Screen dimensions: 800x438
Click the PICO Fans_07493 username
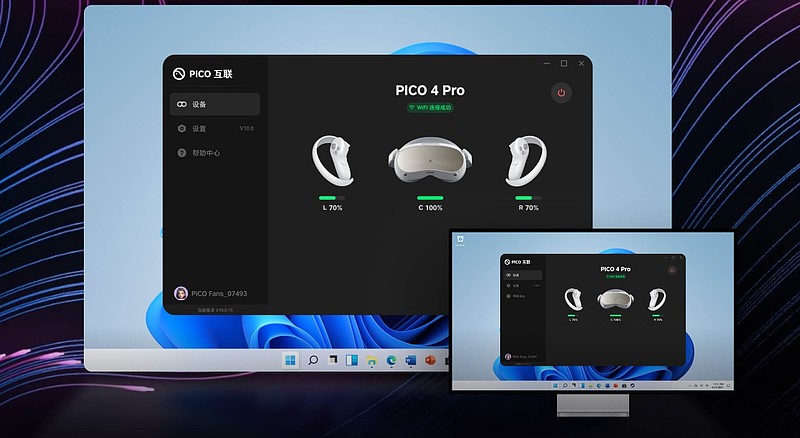(x=219, y=294)
